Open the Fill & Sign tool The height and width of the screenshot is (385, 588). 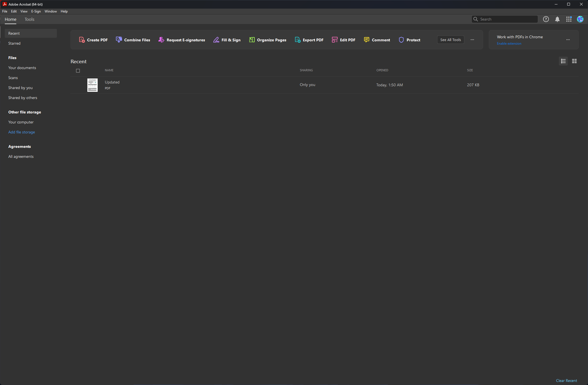227,40
